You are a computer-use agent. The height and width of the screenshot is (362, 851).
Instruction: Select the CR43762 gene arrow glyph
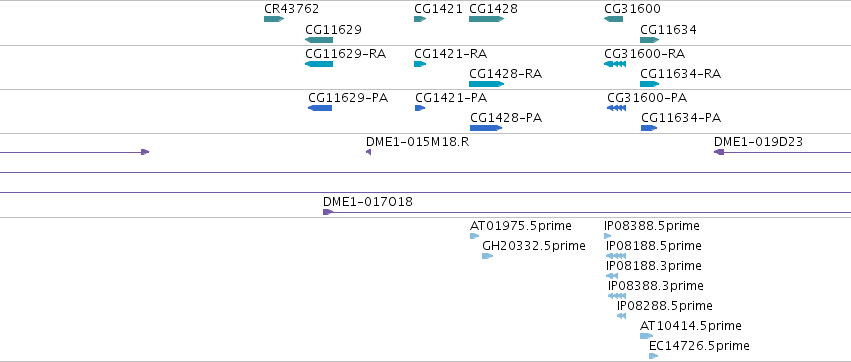click(x=274, y=19)
